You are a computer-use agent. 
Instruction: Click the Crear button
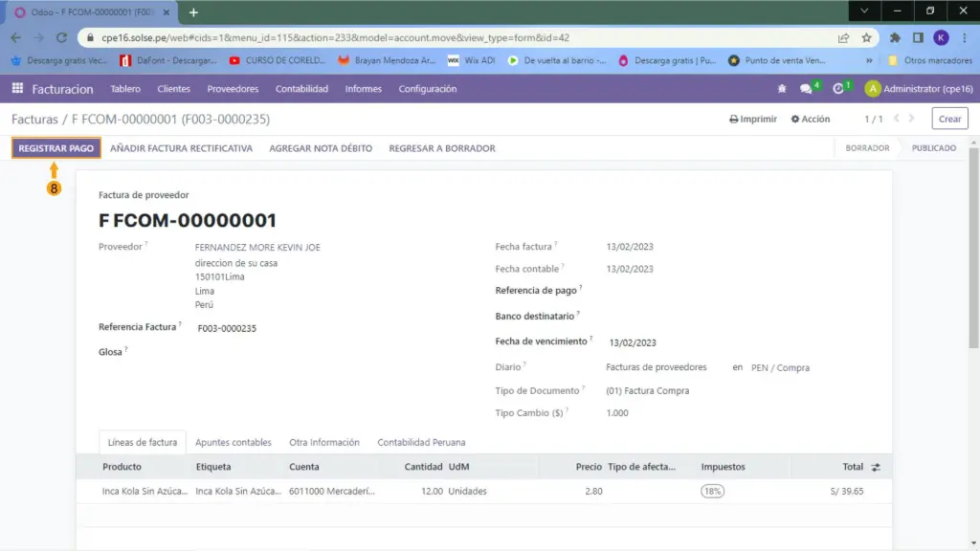pyautogui.click(x=949, y=120)
